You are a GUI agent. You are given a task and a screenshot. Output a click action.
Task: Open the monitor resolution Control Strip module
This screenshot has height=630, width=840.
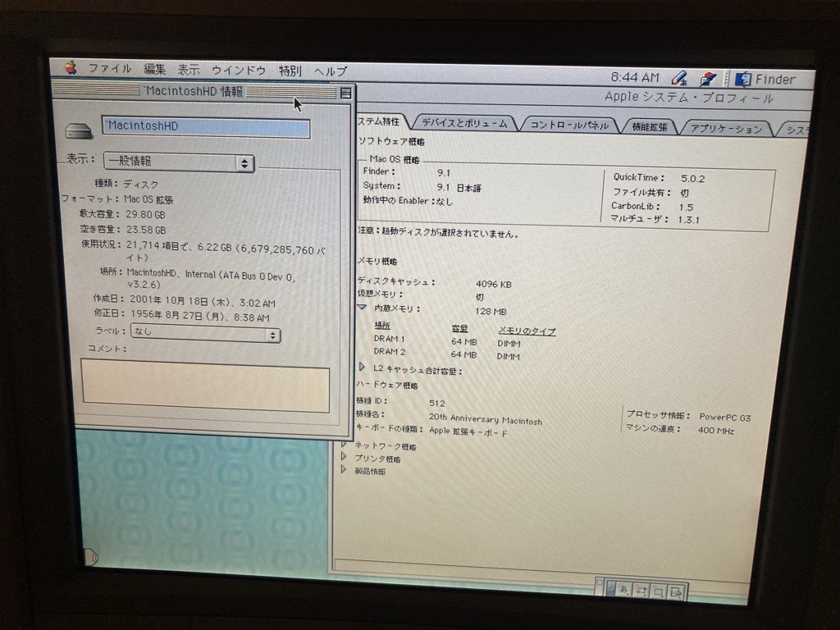pyautogui.click(x=659, y=592)
